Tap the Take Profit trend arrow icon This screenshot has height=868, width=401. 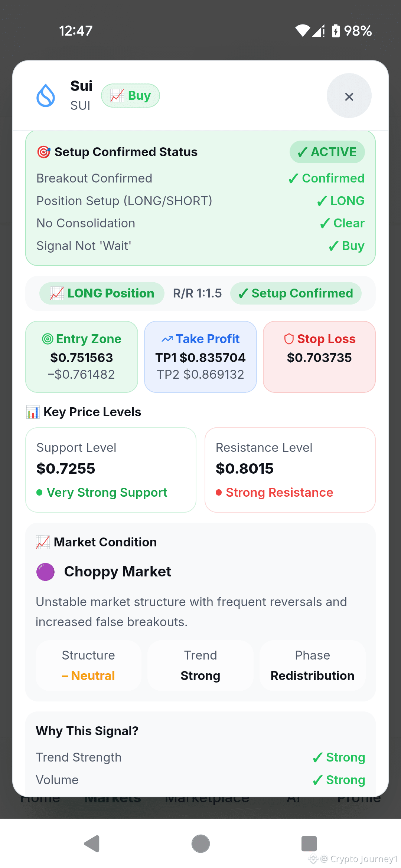(x=167, y=339)
